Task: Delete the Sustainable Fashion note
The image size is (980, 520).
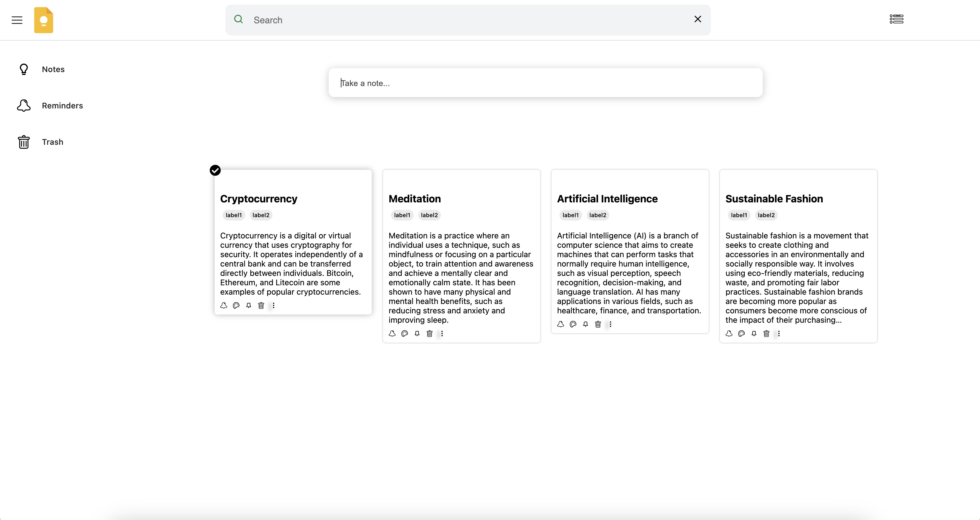Action: (x=766, y=334)
